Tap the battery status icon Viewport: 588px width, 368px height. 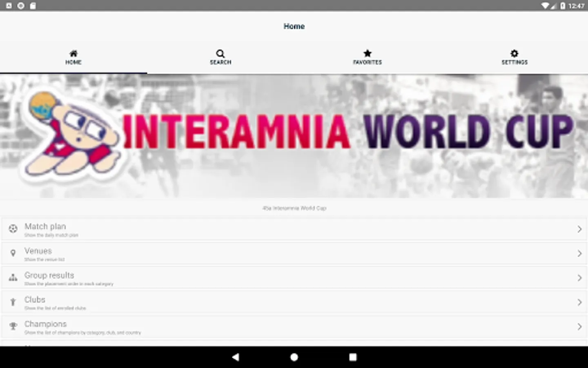click(563, 6)
